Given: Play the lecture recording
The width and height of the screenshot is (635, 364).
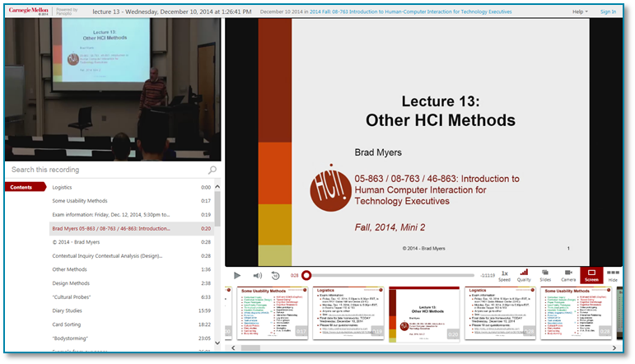Looking at the screenshot, I should [x=237, y=275].
